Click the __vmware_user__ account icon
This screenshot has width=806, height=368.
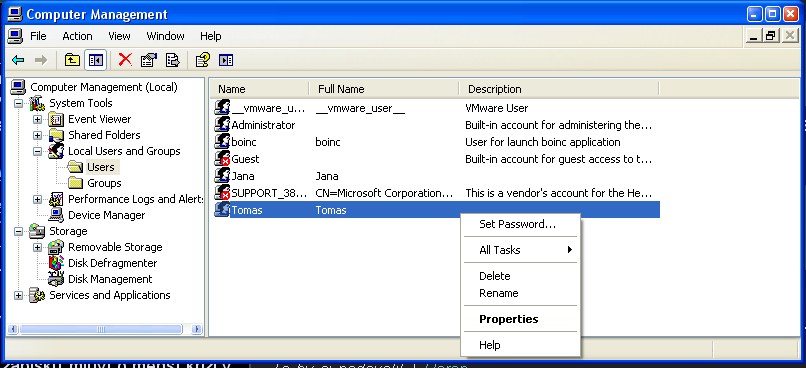pyautogui.click(x=222, y=108)
